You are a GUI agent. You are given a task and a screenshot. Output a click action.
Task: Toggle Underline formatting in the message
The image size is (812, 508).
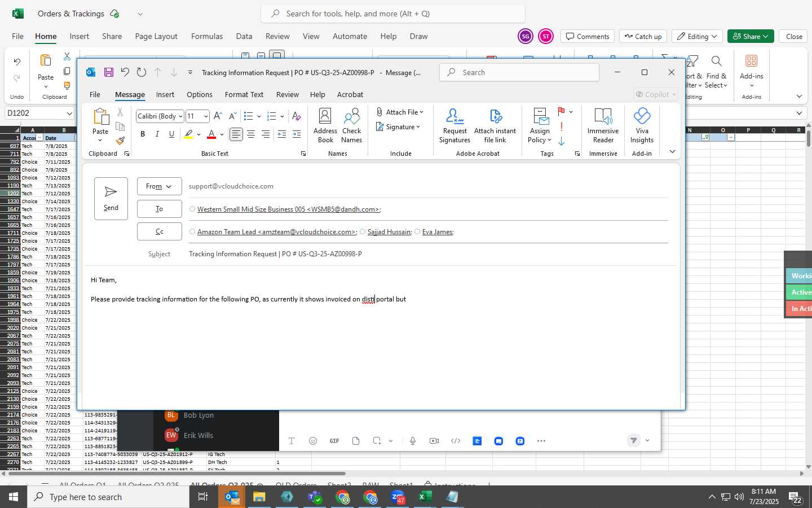point(171,134)
